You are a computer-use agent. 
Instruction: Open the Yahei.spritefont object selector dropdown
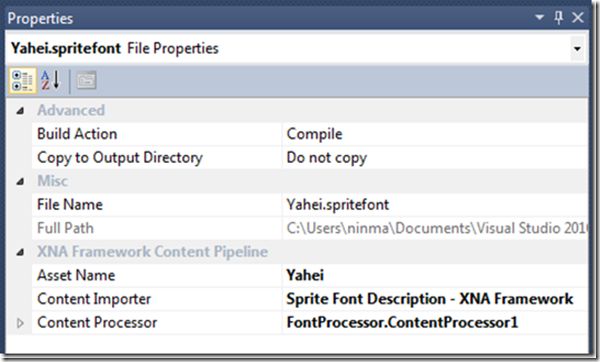click(x=577, y=49)
